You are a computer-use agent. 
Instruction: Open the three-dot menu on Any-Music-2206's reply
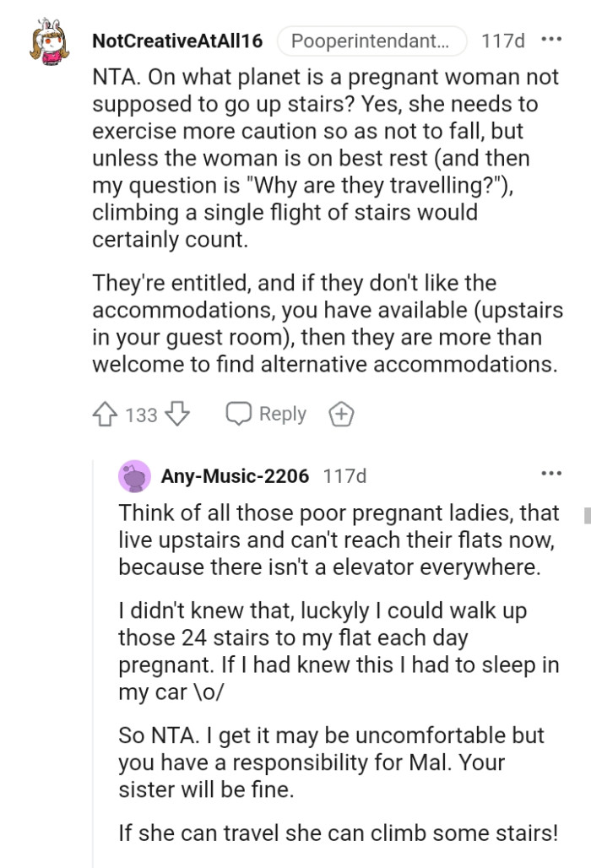tap(551, 474)
